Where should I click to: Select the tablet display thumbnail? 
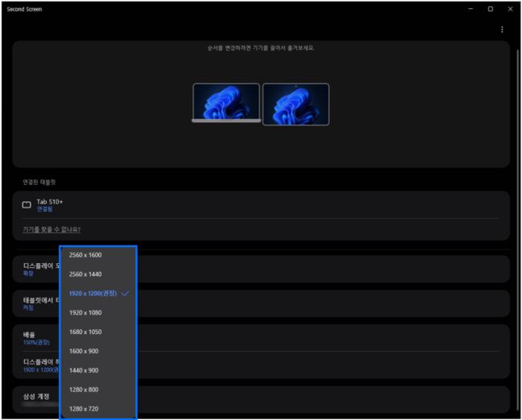click(x=296, y=105)
